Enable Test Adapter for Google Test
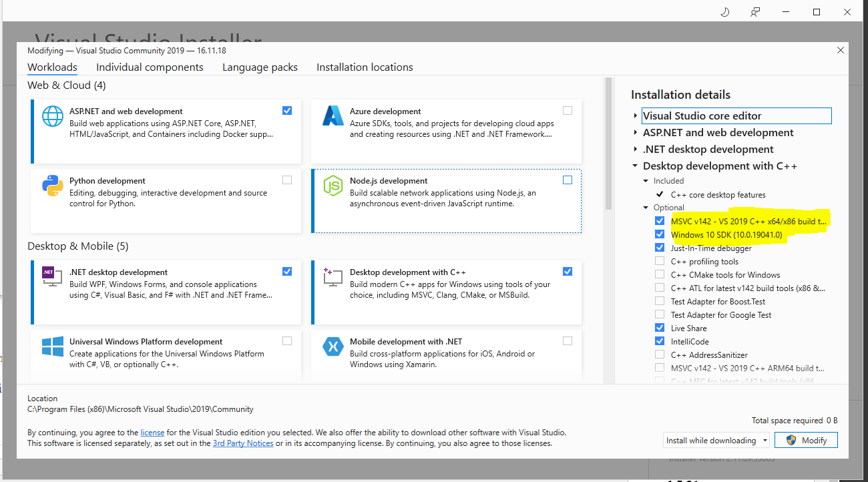This screenshot has height=482, width=868. [660, 314]
